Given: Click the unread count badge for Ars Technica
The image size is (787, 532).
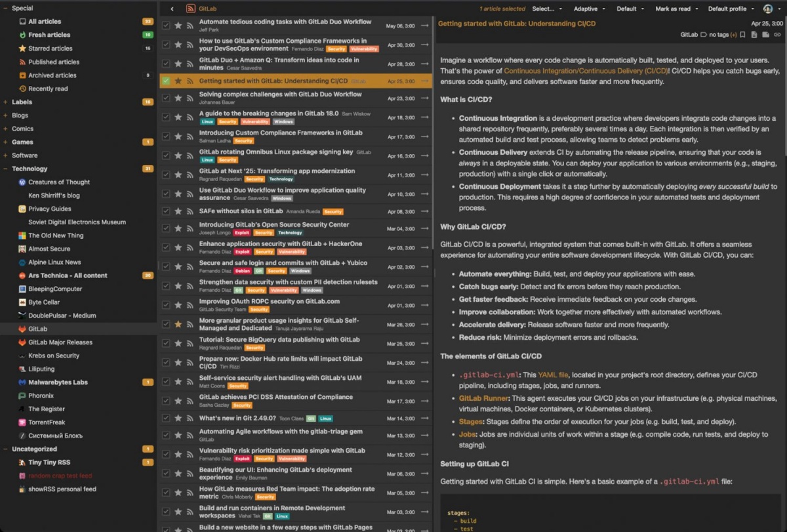Looking at the screenshot, I should click(148, 276).
